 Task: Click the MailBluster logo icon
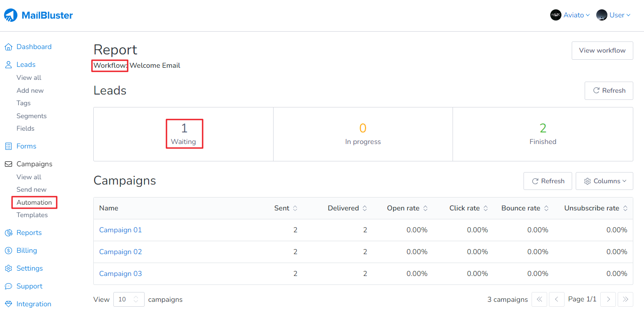click(x=10, y=15)
